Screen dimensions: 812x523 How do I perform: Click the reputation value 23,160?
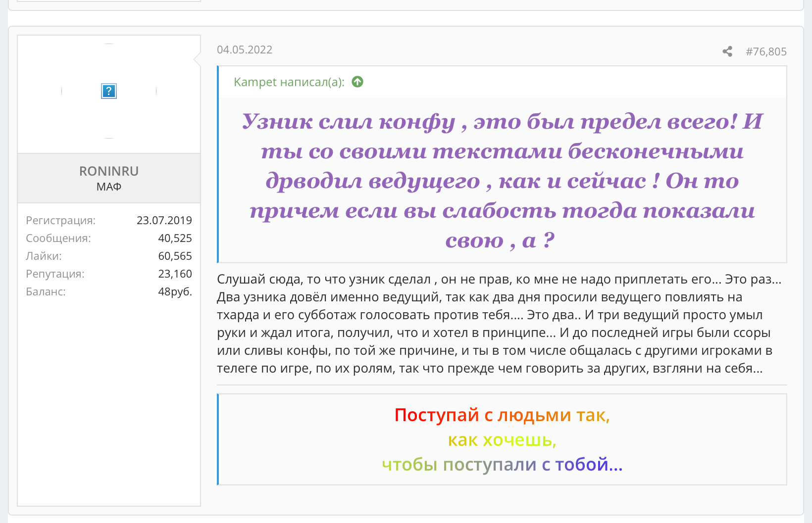[175, 274]
